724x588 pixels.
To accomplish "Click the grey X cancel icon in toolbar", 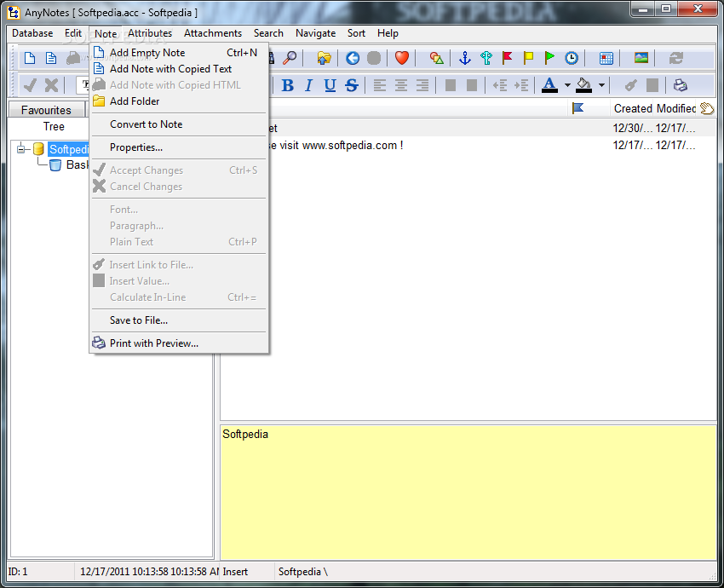I will [51, 85].
